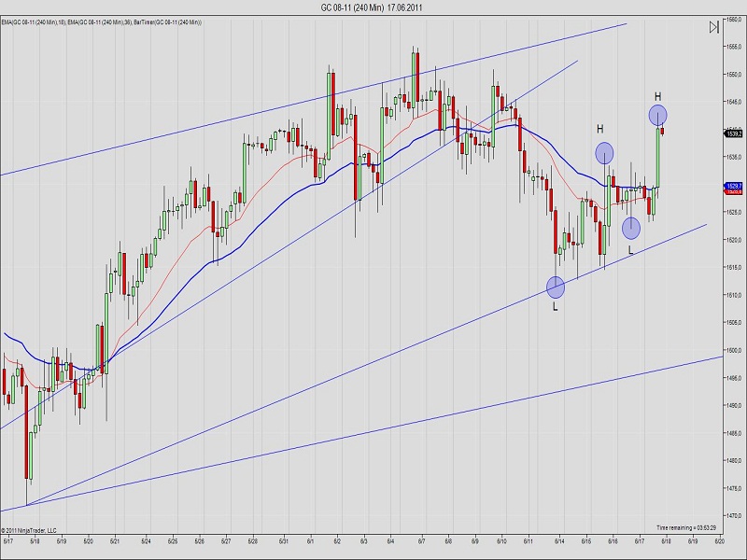Image resolution: width=747 pixels, height=560 pixels.
Task: Select the rightmost H annotation label
Action: 658,97
